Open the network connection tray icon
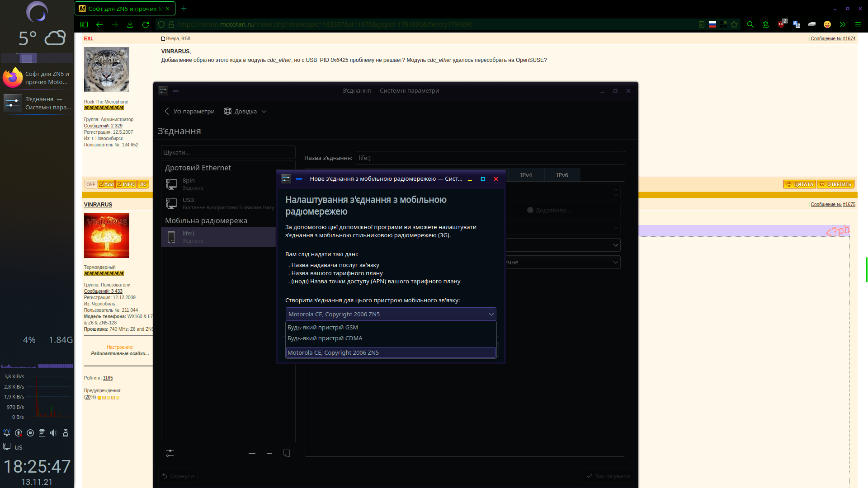This screenshot has height=488, width=868. (7, 446)
